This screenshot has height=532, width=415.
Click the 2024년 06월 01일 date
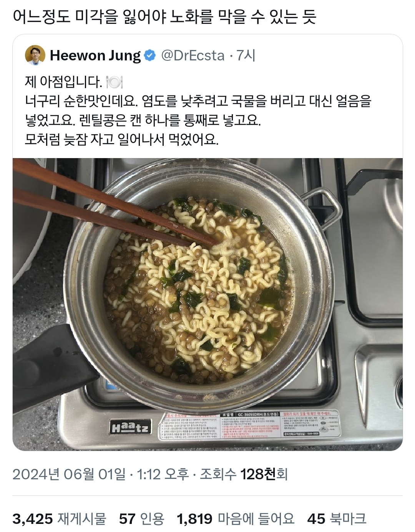69,474
